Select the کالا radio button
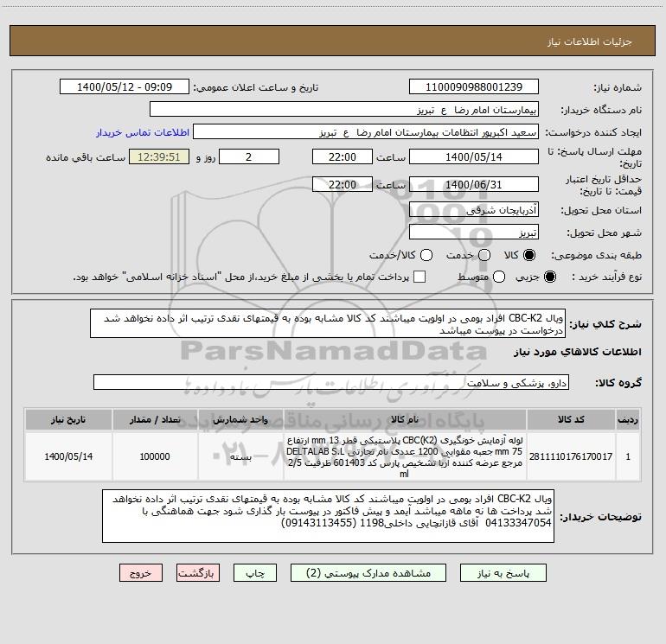The height and width of the screenshot is (644, 666). (x=528, y=255)
